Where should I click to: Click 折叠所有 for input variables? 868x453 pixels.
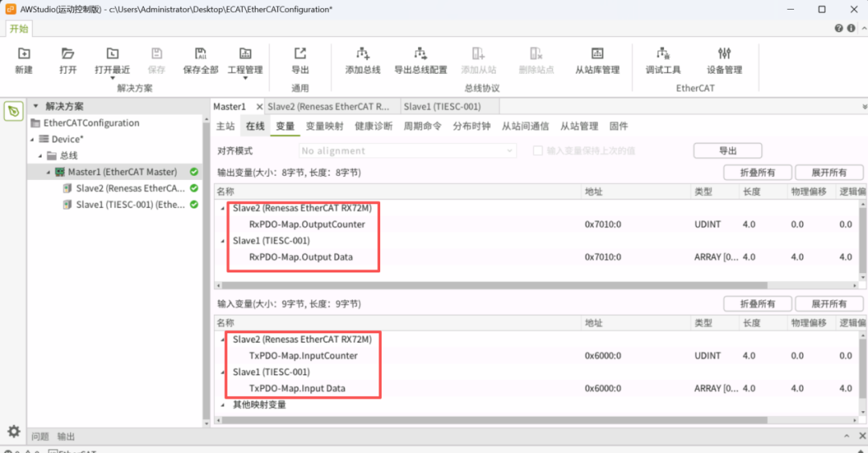coord(757,304)
